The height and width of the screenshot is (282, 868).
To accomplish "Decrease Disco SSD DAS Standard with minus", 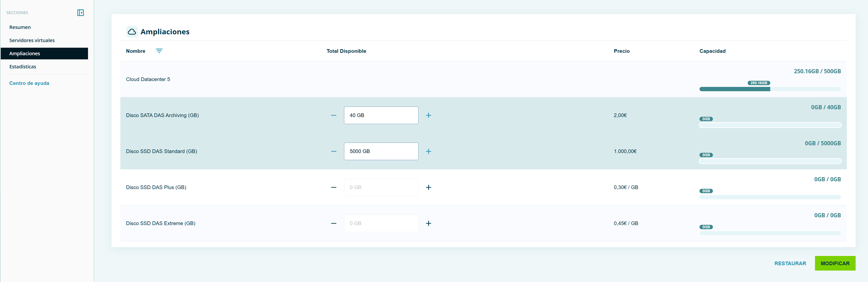I will click(334, 151).
